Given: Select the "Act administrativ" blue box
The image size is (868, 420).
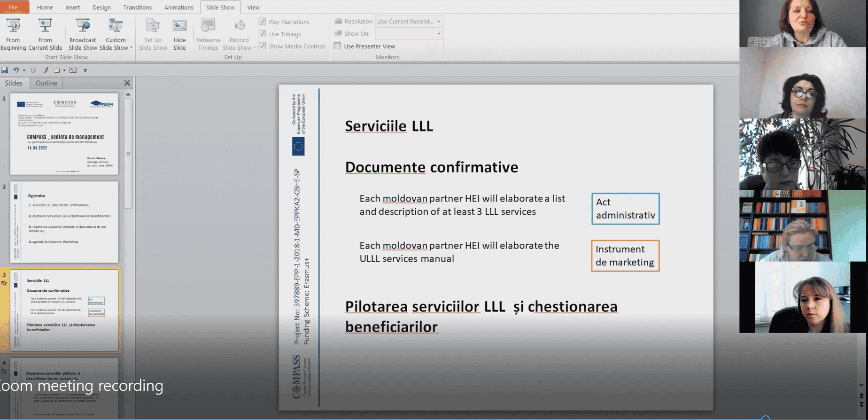Looking at the screenshot, I should pos(626,209).
